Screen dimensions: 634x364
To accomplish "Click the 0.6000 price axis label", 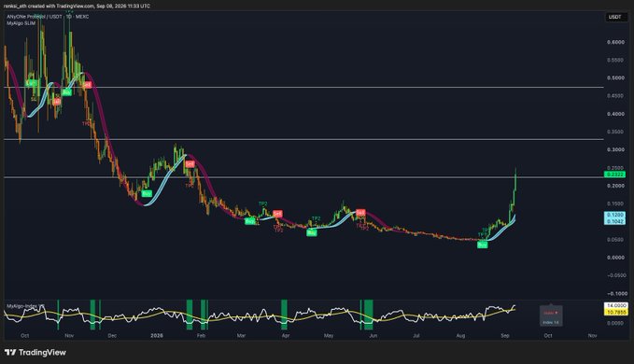I will pos(615,42).
